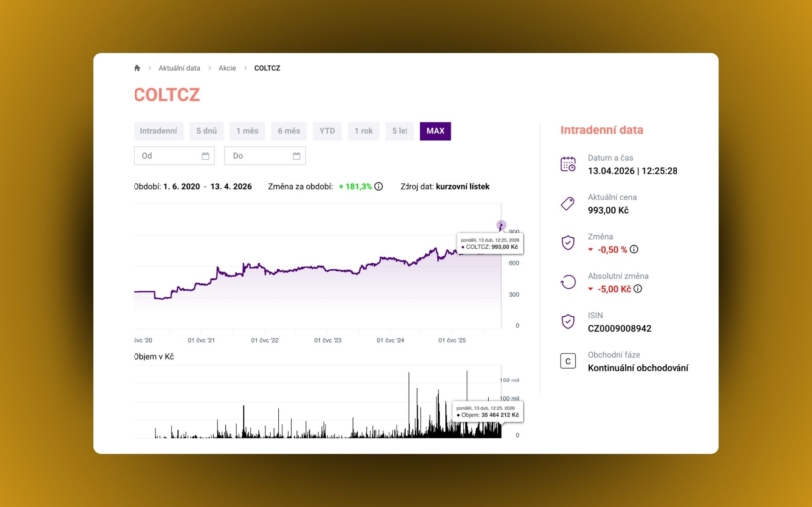Open calendar icon in the Do field
The image size is (812, 507).
[x=297, y=156]
